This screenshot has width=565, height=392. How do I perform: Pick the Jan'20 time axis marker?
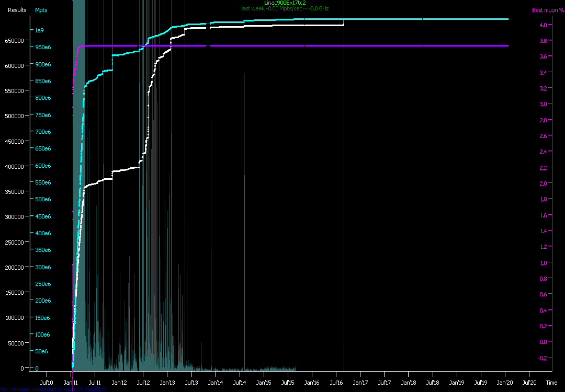[505, 383]
